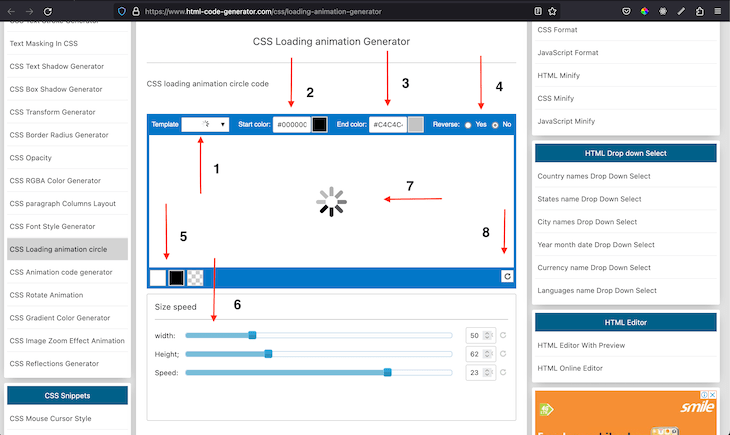Choose the transparent checkered background option
This screenshot has height=435, width=730.
(x=195, y=278)
